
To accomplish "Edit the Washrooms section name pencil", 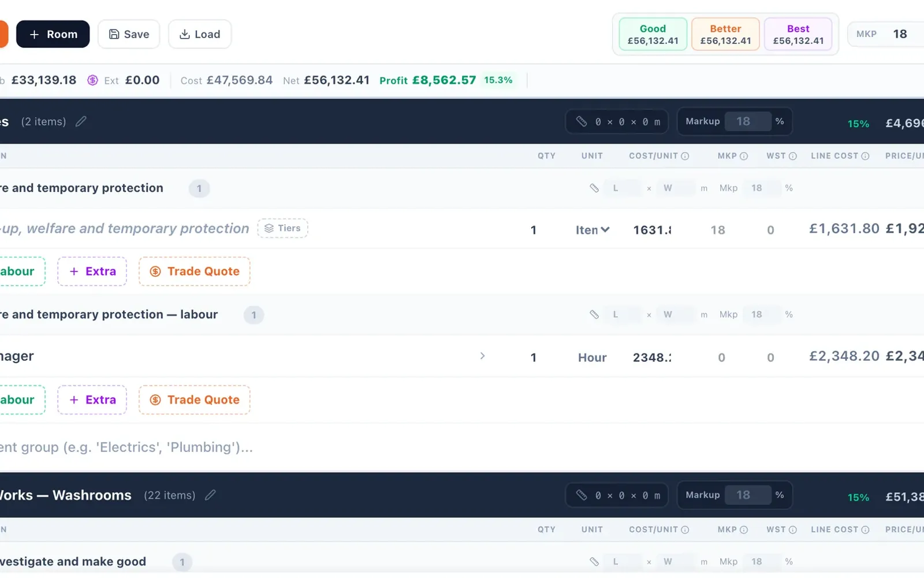I will pos(210,495).
